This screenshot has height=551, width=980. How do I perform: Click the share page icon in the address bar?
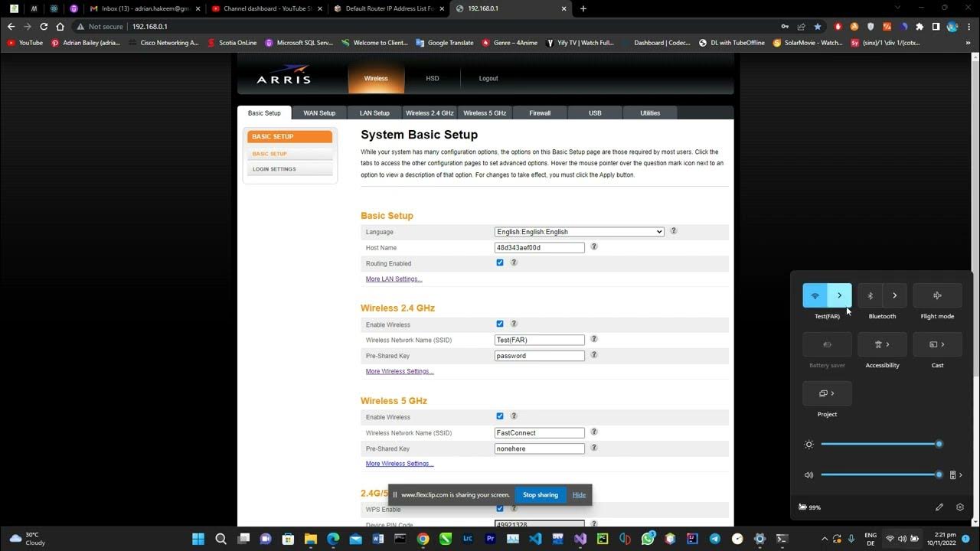tap(801, 26)
